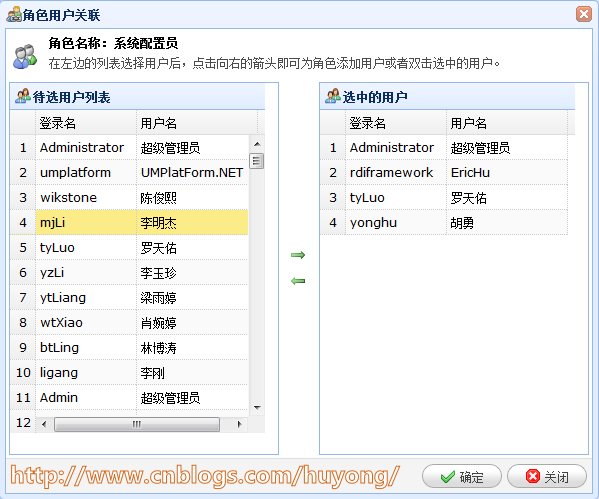
Task: Click the dialog title bar icon for 角色用户关联
Action: [x=14, y=15]
